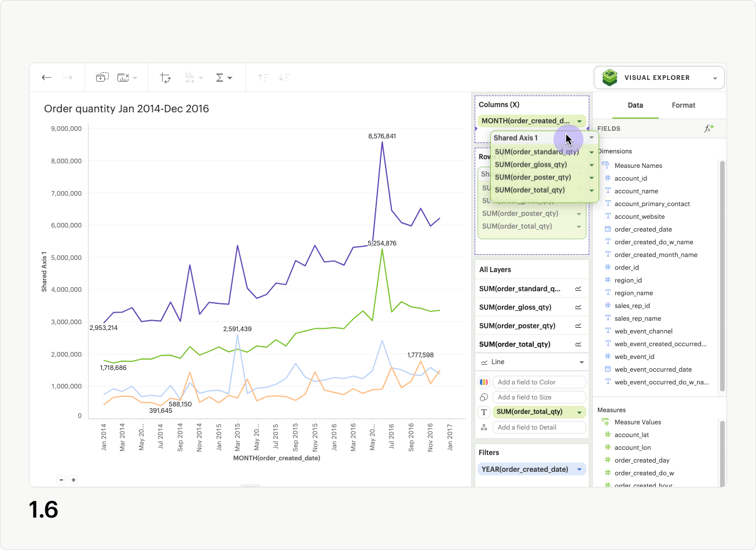Select the Data tab

[635, 105]
